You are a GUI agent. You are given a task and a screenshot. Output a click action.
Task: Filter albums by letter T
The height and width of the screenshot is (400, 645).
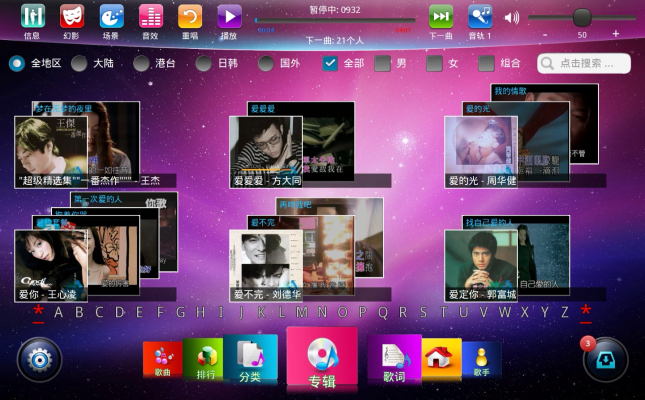pyautogui.click(x=443, y=312)
